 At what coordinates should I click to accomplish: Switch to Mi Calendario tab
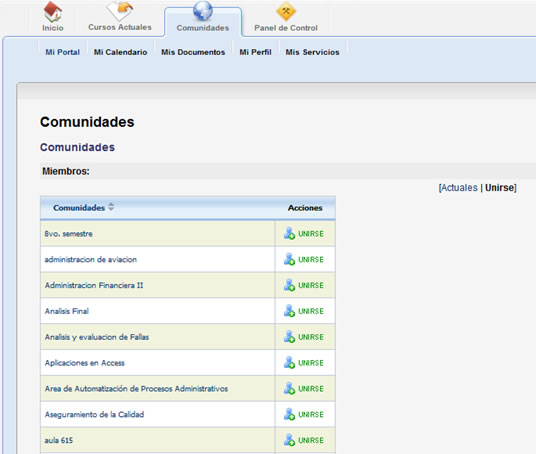pos(120,52)
